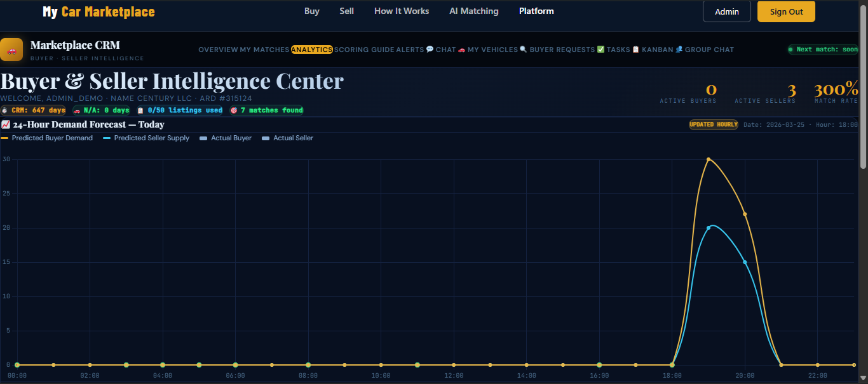Open Kanban via the clipboard icon
Image resolution: width=868 pixels, height=384 pixels.
[x=636, y=50]
